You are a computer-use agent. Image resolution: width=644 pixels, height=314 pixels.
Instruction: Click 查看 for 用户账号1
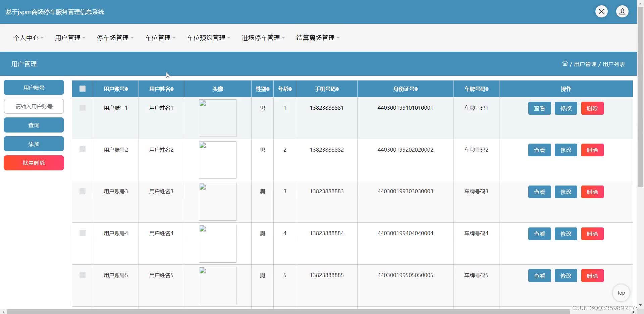point(539,108)
